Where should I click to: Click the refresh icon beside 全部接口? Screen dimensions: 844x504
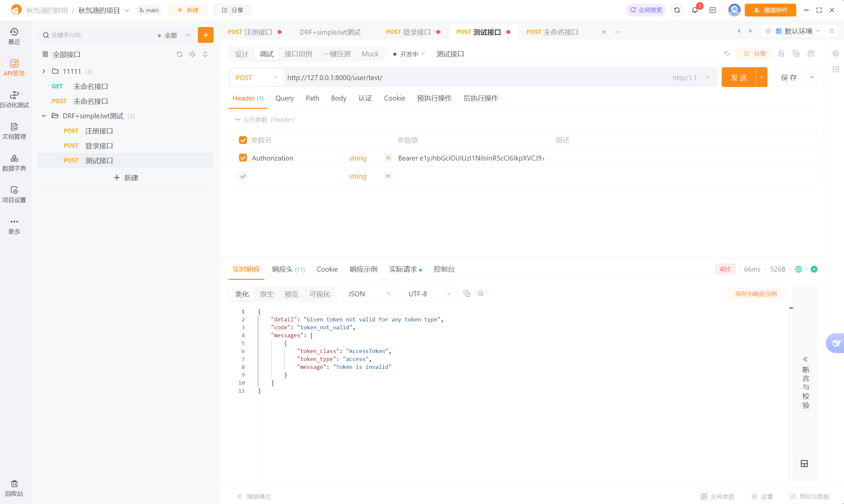(x=179, y=54)
